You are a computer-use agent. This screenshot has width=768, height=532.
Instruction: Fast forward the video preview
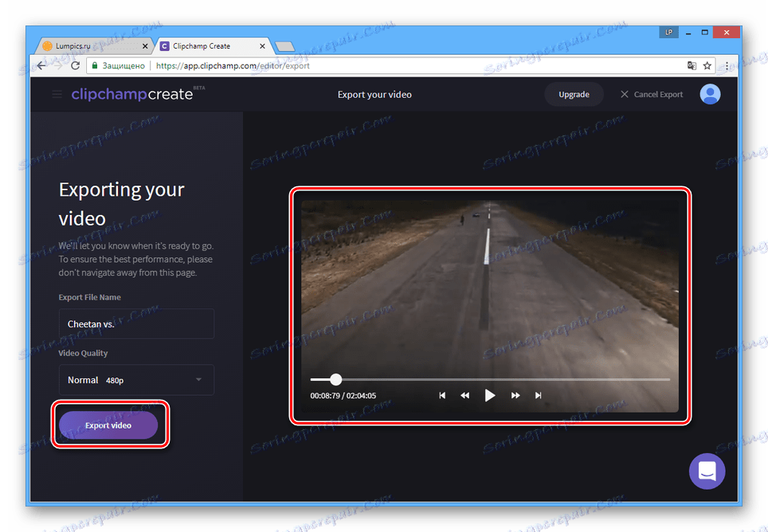point(515,394)
